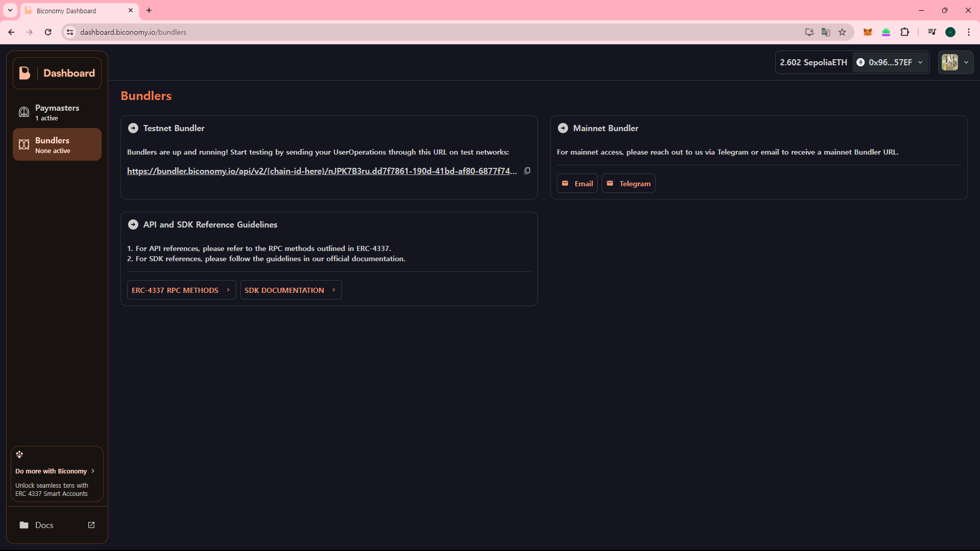Click the user avatar thumbnail image
The width and height of the screenshot is (980, 551).
pyautogui.click(x=950, y=62)
